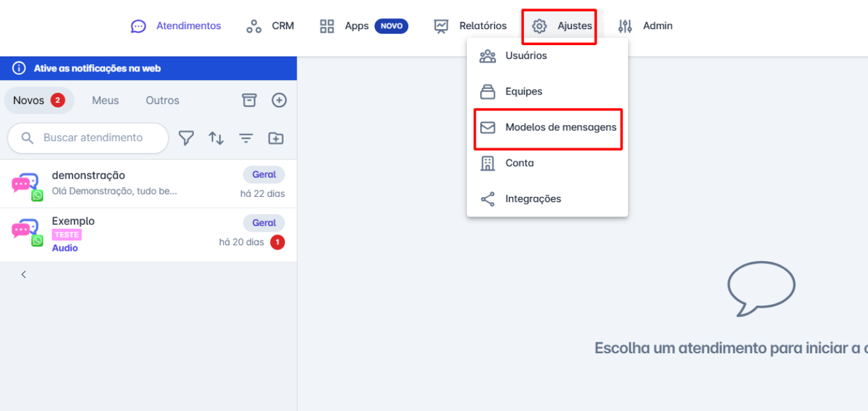
Task: Select Integrações in the dropdown
Action: click(x=533, y=199)
